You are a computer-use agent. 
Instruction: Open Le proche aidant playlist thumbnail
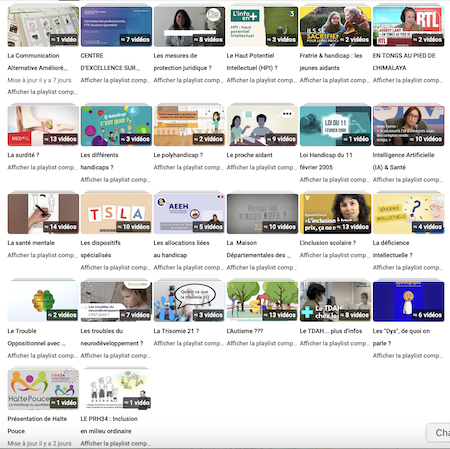point(262,126)
